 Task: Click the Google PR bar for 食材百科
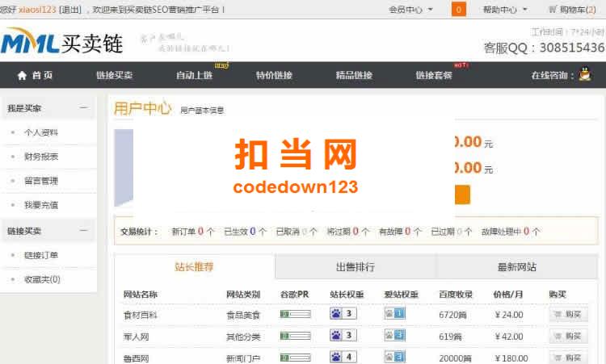295,314
